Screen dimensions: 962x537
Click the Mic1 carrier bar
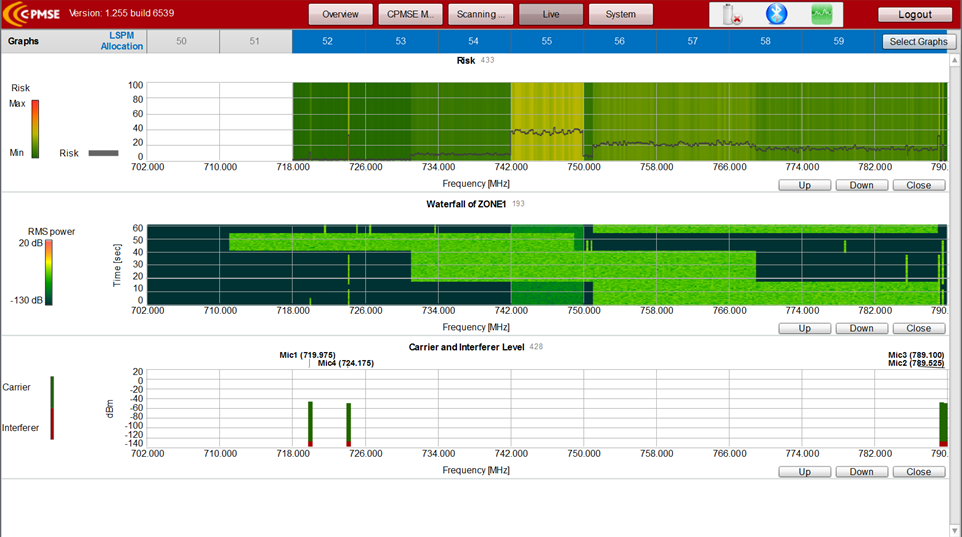pos(310,422)
